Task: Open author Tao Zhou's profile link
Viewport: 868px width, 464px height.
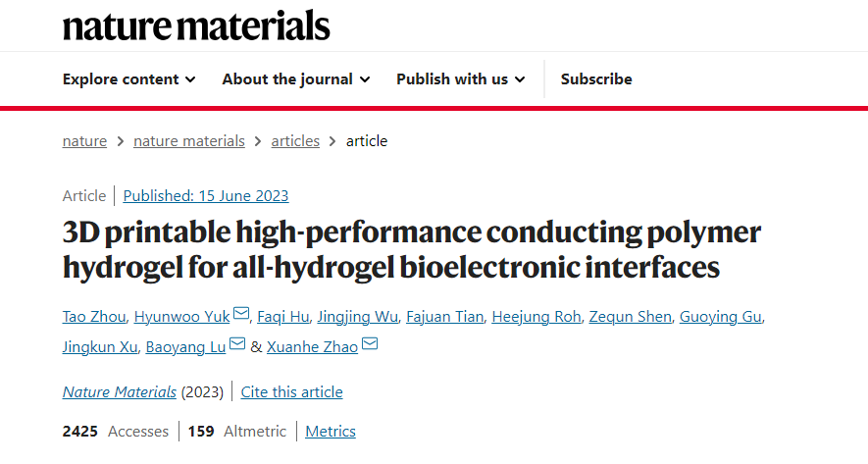Action: point(94,316)
